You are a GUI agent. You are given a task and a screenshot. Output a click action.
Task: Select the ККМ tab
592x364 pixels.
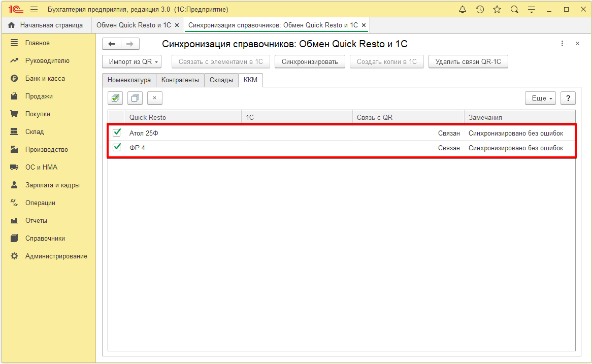[x=250, y=80]
